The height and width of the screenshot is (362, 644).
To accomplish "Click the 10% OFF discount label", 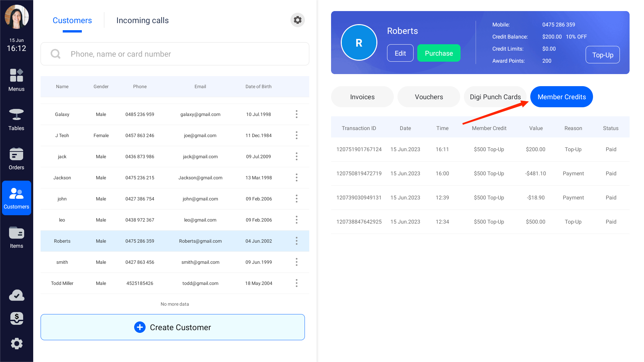I will coord(576,37).
